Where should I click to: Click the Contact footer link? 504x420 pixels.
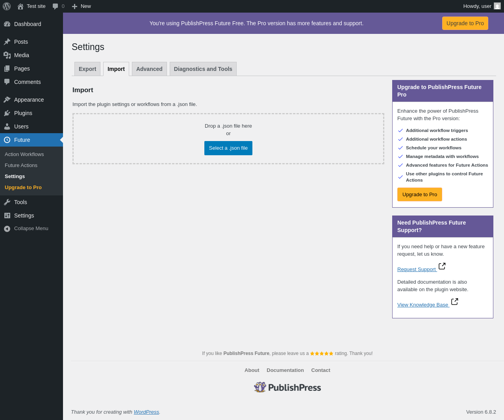point(321,370)
